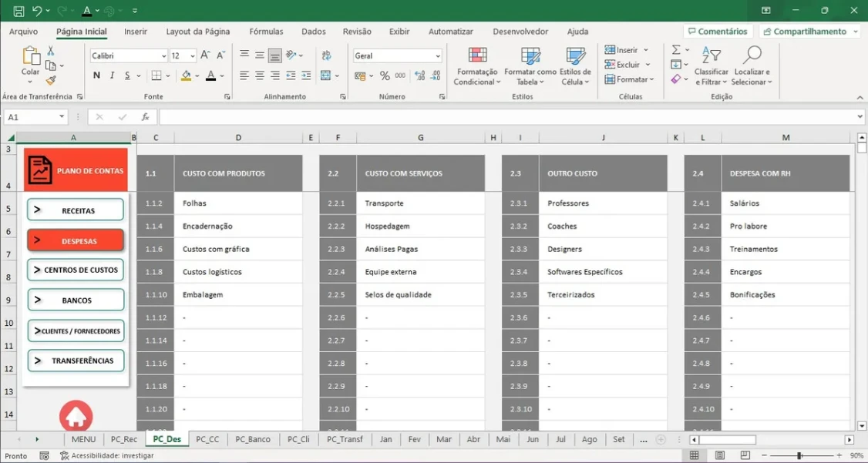Open the Fórmulas ribbon tab
Screen dimensions: 868x463
tap(266, 32)
